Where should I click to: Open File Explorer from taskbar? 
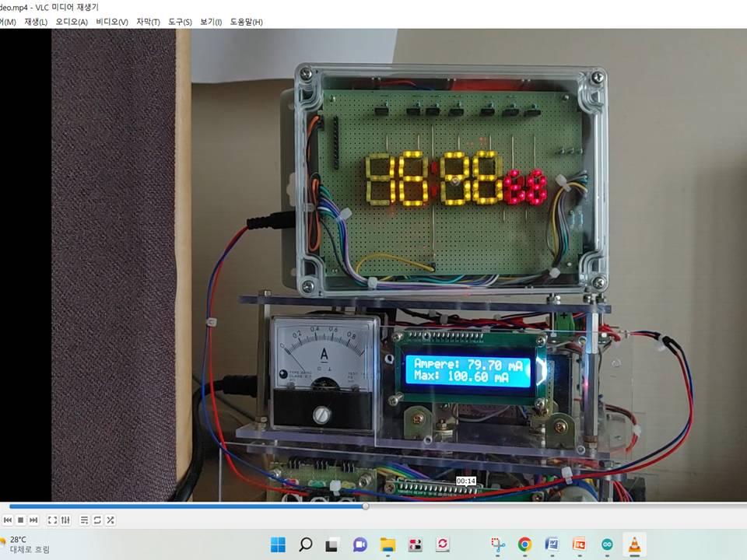coord(388,544)
